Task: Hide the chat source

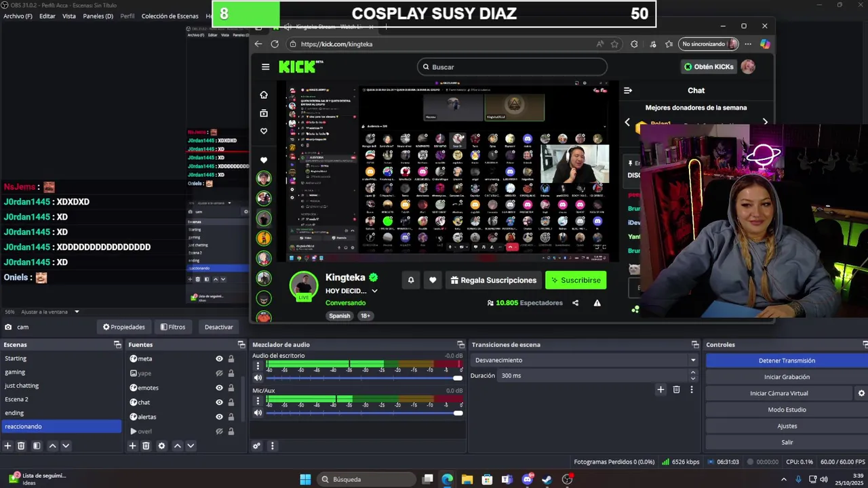Action: click(219, 402)
